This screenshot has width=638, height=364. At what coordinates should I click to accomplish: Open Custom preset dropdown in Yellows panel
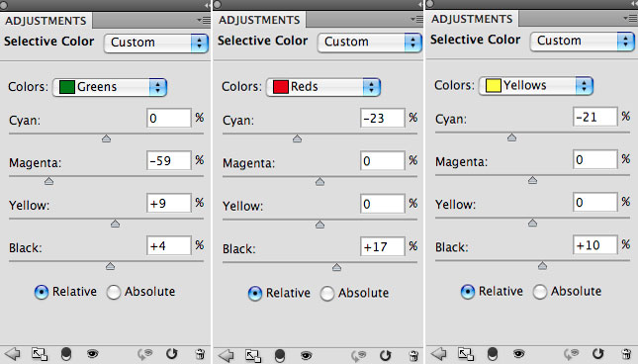click(583, 41)
